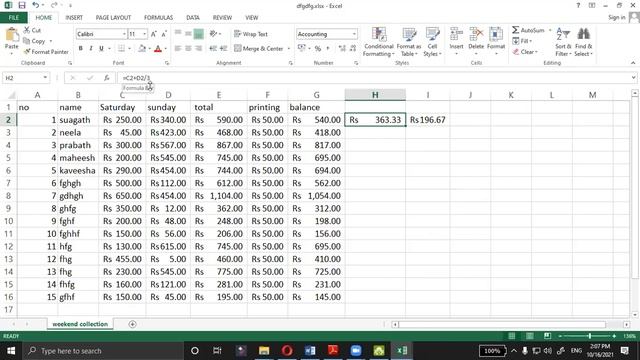Click Merge & Center button
Viewport: 640px width, 360px height.
[x=259, y=49]
